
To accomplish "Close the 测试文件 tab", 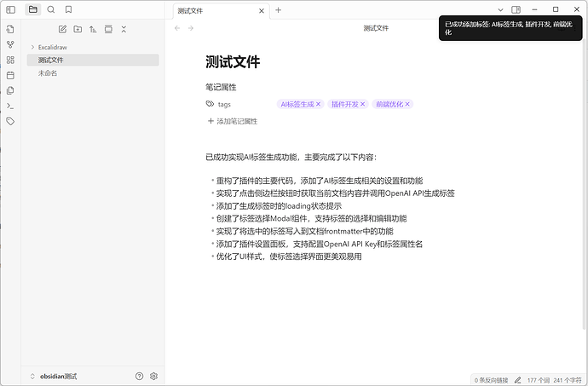I will pyautogui.click(x=262, y=11).
